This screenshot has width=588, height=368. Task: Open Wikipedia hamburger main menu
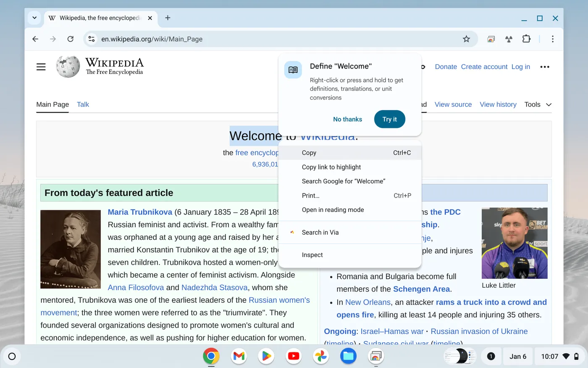click(41, 67)
